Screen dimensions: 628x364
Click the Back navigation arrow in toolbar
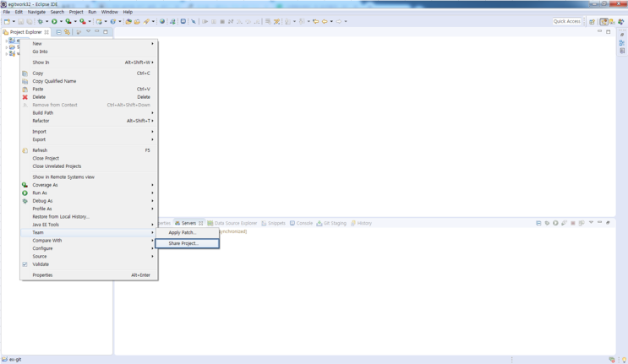point(325,22)
